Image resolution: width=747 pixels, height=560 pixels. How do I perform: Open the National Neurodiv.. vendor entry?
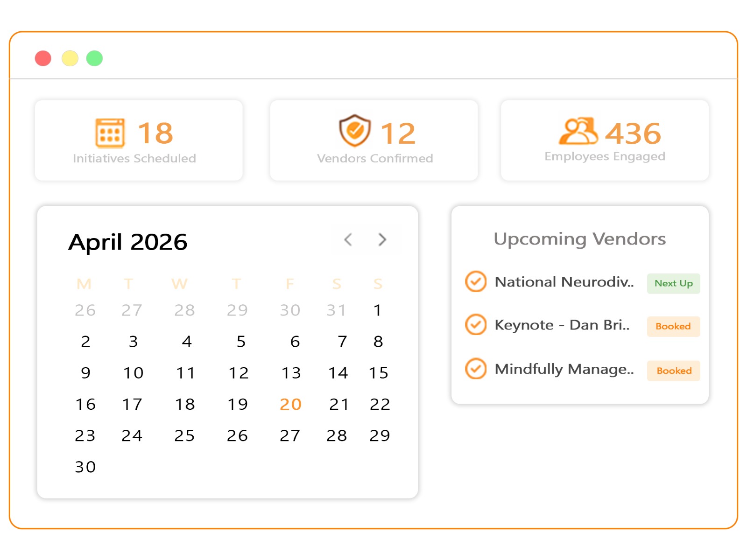[564, 282]
